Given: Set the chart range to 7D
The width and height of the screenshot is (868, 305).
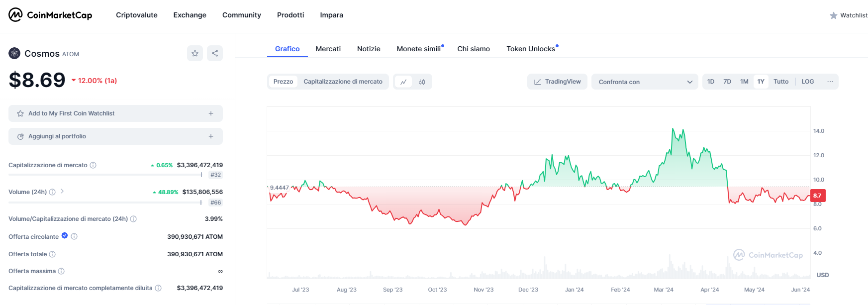Looking at the screenshot, I should pyautogui.click(x=727, y=82).
